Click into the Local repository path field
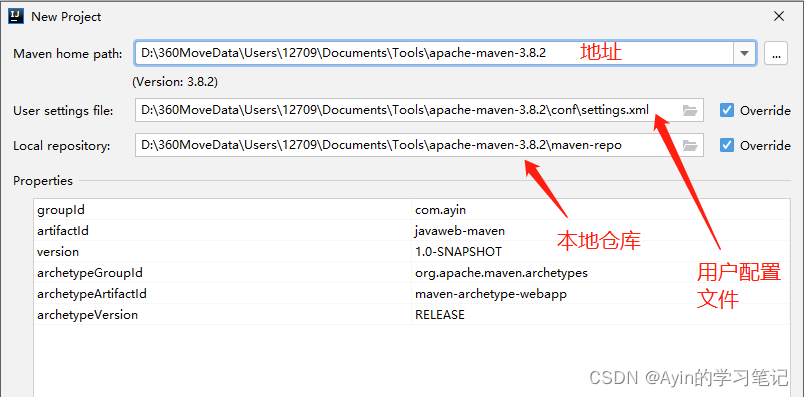The image size is (804, 397). (x=419, y=146)
